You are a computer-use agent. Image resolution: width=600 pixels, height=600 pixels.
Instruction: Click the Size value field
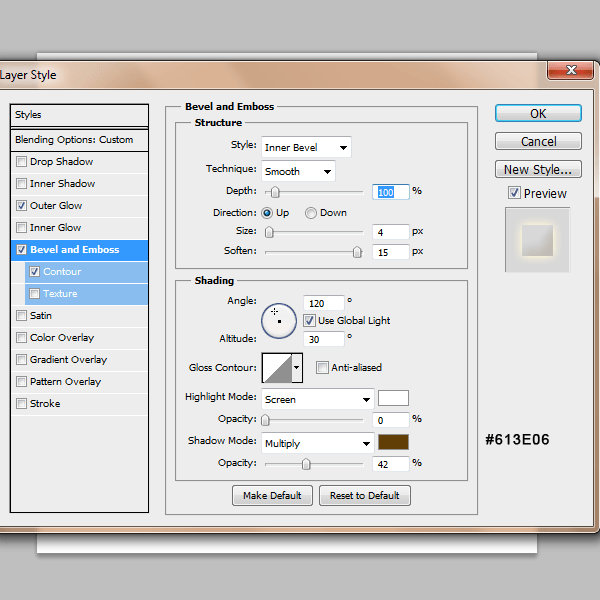coord(391,232)
